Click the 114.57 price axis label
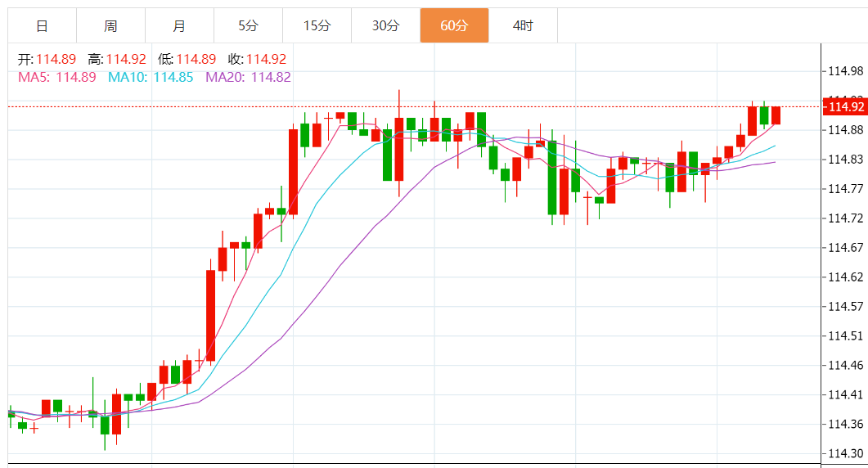Viewport: 868px width, 468px height. pos(845,306)
